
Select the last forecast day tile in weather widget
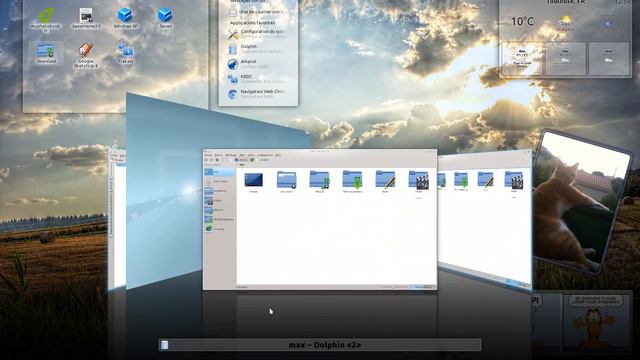click(x=609, y=58)
